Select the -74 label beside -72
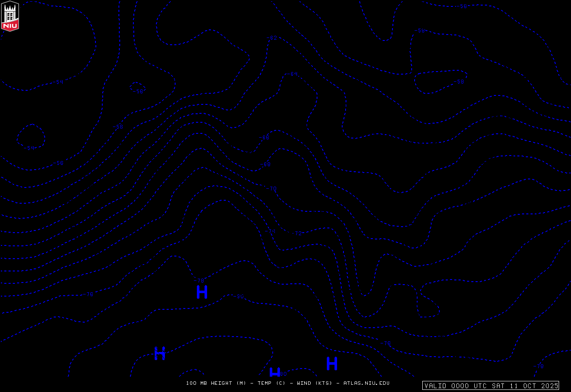The width and height of the screenshot is (571, 392). (270, 231)
